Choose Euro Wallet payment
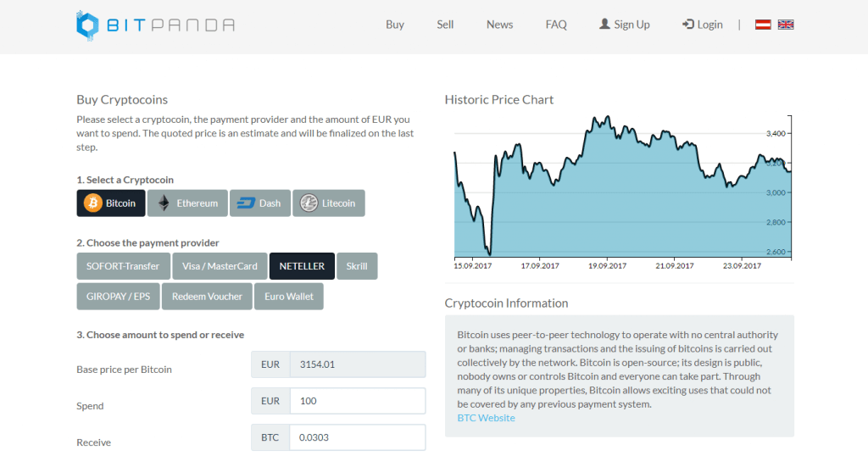 pyautogui.click(x=289, y=296)
